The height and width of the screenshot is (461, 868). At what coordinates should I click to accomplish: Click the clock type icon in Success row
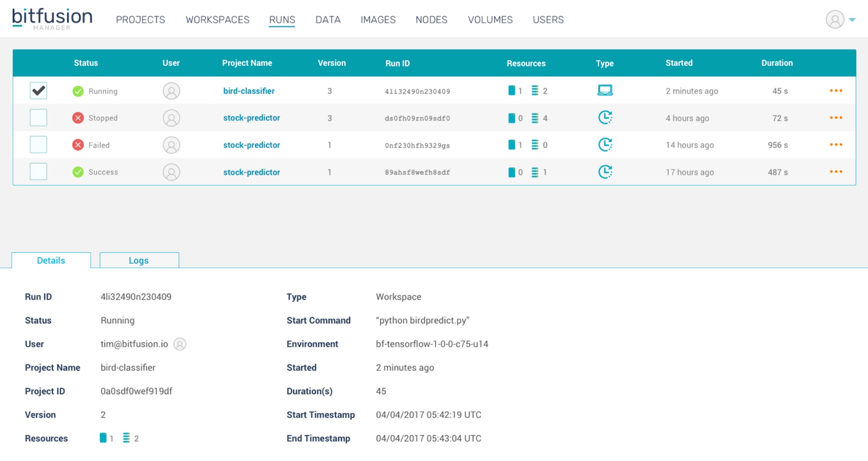point(604,172)
